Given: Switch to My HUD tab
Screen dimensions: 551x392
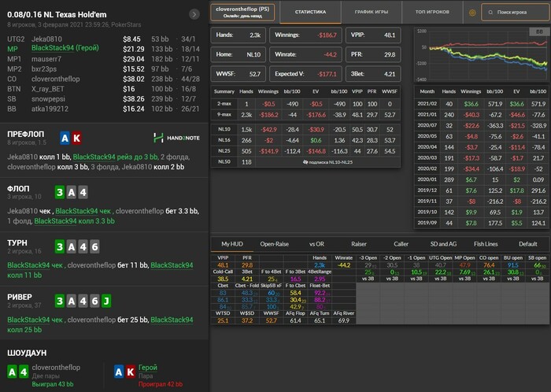Looking at the screenshot, I should pyautogui.click(x=232, y=244).
